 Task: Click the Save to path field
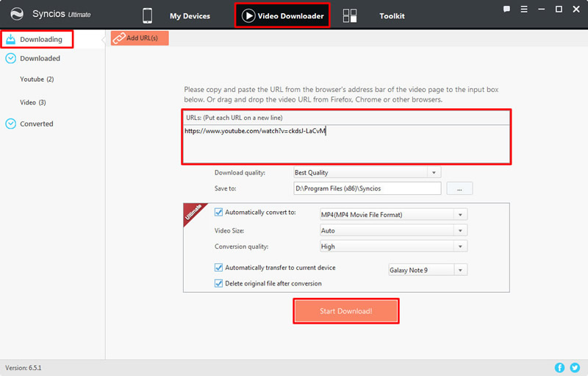pyautogui.click(x=367, y=188)
